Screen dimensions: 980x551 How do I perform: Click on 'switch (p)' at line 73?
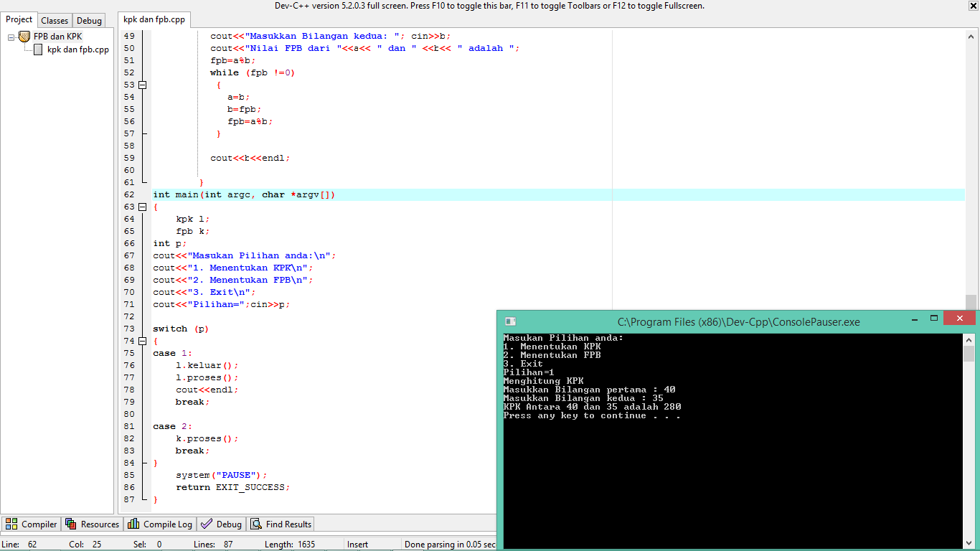click(180, 329)
